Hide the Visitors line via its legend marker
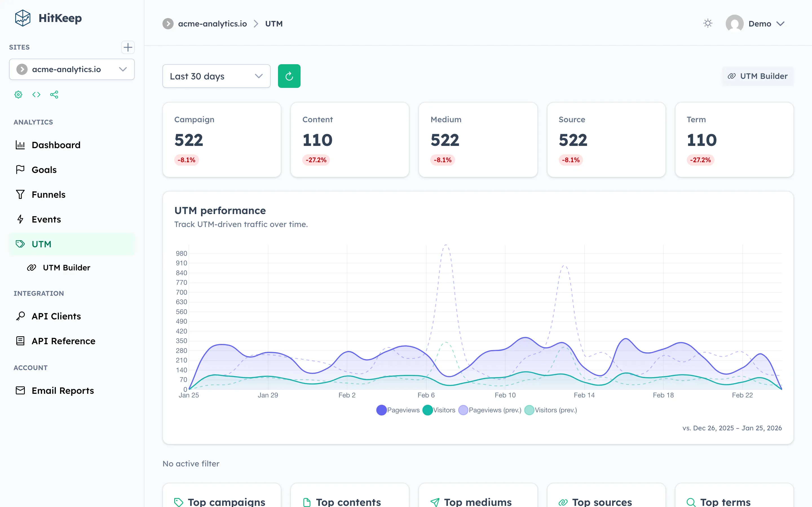Viewport: 812px width, 507px height. coord(428,410)
